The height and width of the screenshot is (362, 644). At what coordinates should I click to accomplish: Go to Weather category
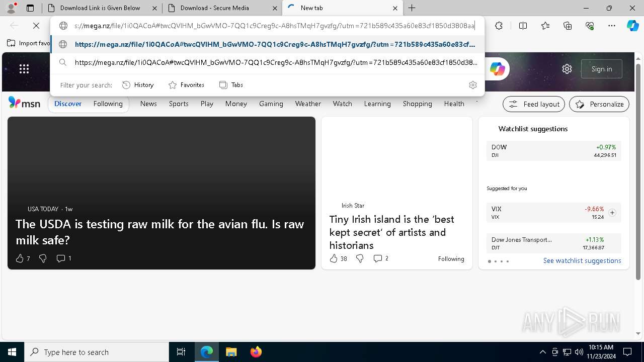coord(308,104)
